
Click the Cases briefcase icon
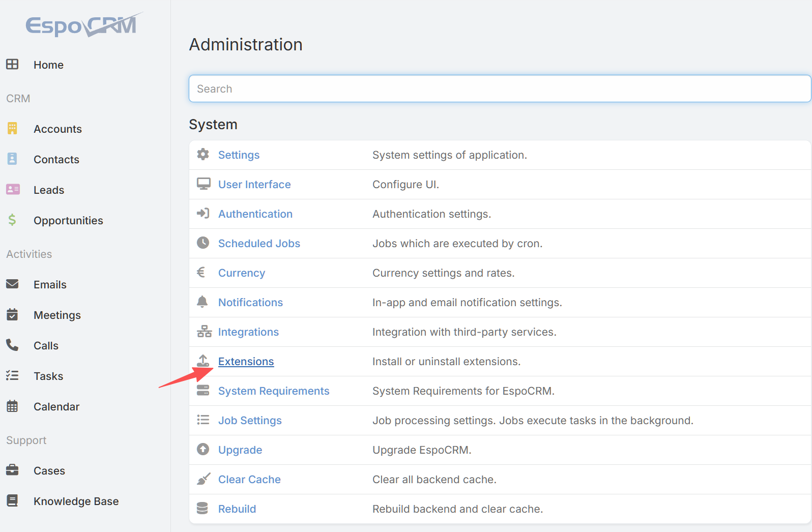point(12,470)
